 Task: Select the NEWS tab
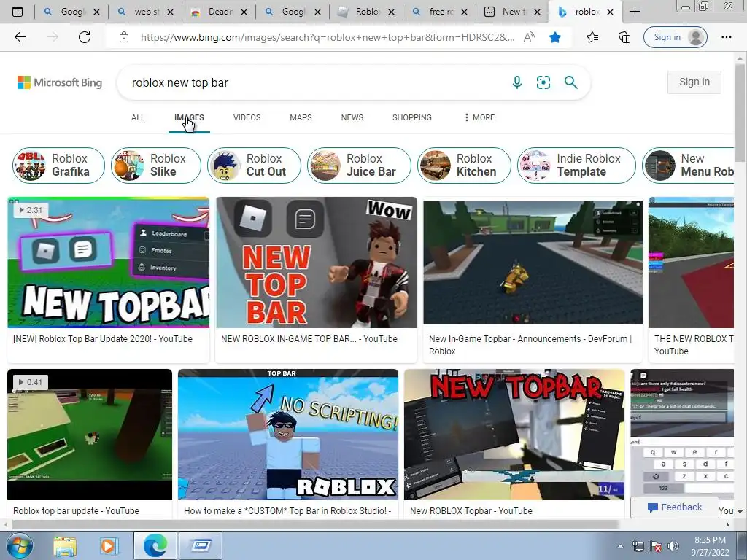pyautogui.click(x=352, y=117)
